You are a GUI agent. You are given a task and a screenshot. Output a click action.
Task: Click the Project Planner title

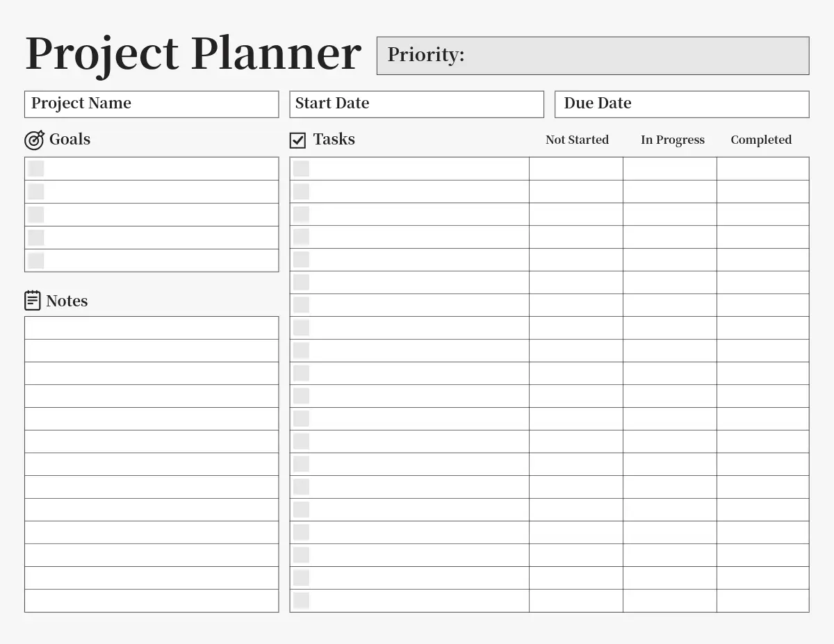pos(193,54)
